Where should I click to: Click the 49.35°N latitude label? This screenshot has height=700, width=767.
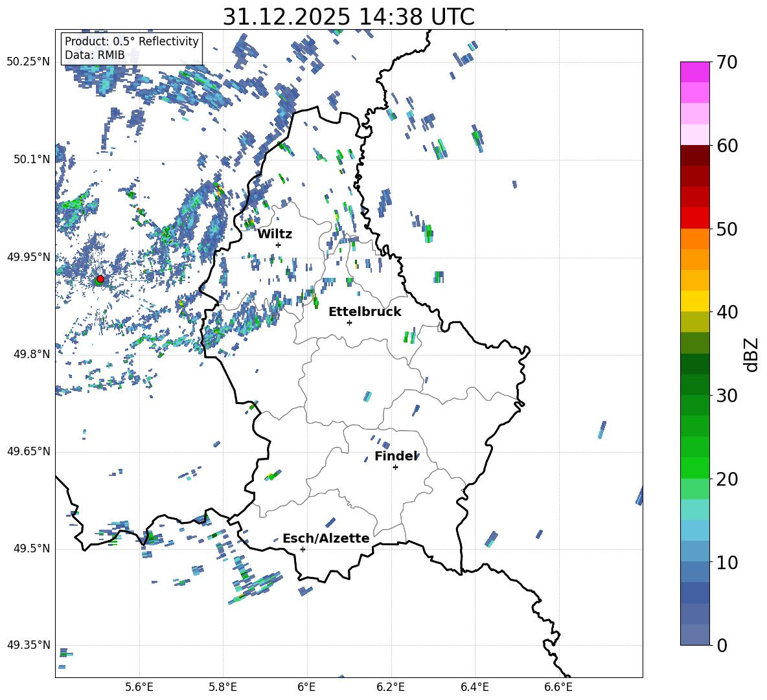(29, 645)
